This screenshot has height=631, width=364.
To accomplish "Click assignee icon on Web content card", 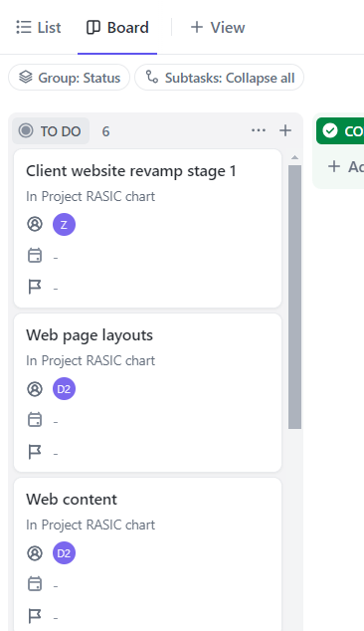I will click(35, 553).
